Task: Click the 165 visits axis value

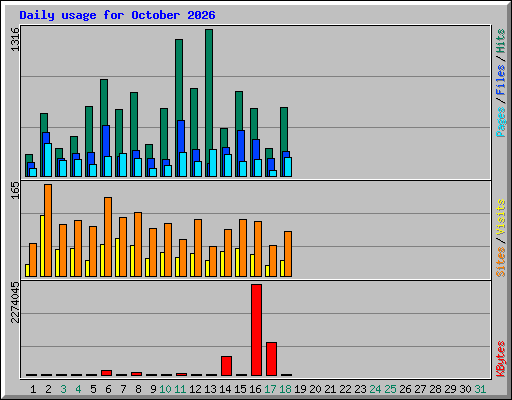Action: coord(15,190)
